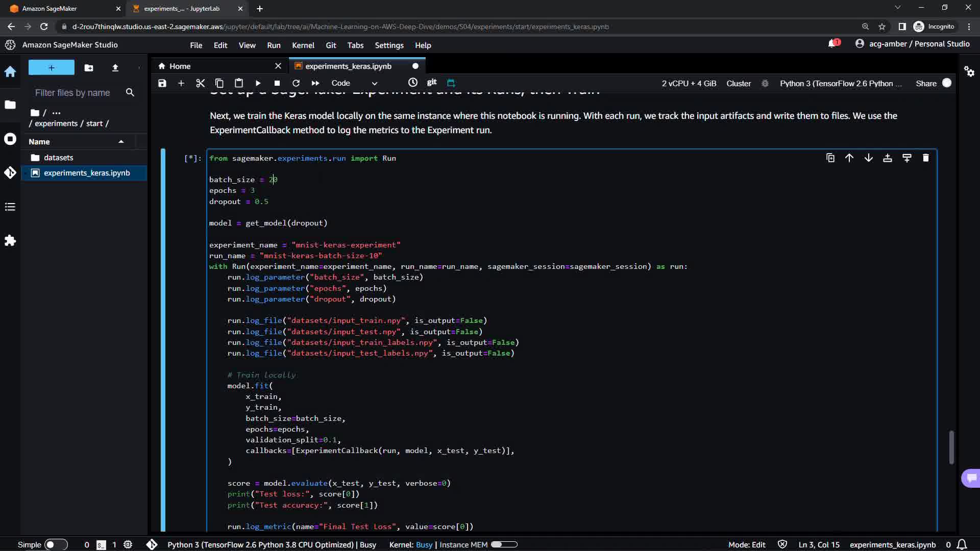The image size is (980, 551).
Task: Click the Cluster button
Action: (x=739, y=83)
